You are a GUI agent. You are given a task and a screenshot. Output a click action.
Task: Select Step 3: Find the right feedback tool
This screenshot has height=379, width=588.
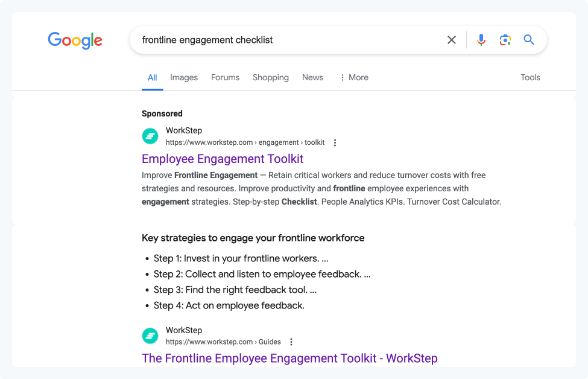pyautogui.click(x=235, y=290)
